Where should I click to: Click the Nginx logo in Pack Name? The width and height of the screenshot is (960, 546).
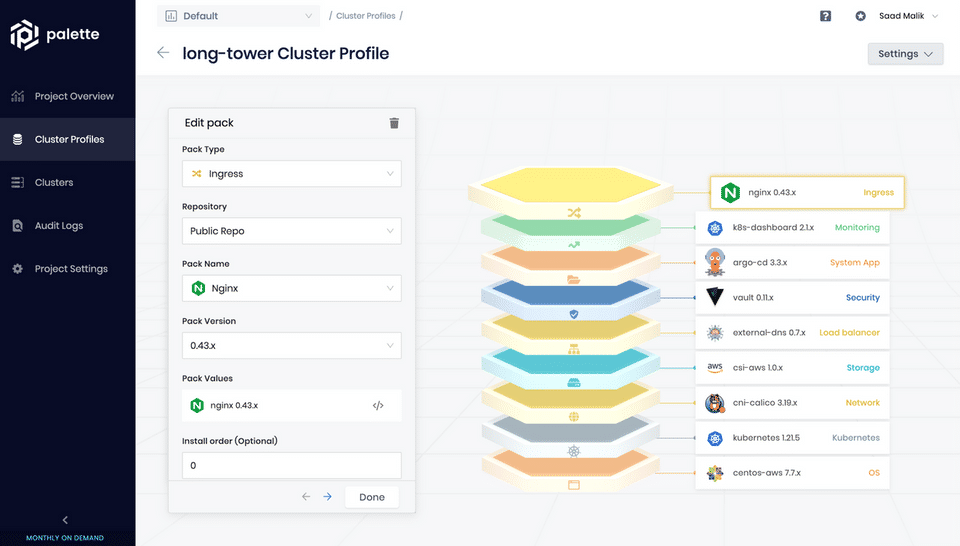pyautogui.click(x=198, y=288)
